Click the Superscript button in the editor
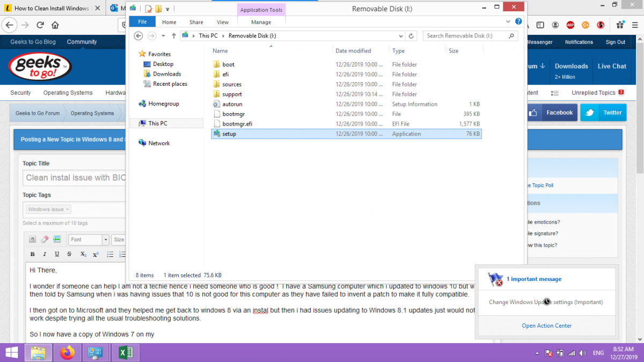This screenshot has width=644, height=362. pyautogui.click(x=96, y=254)
